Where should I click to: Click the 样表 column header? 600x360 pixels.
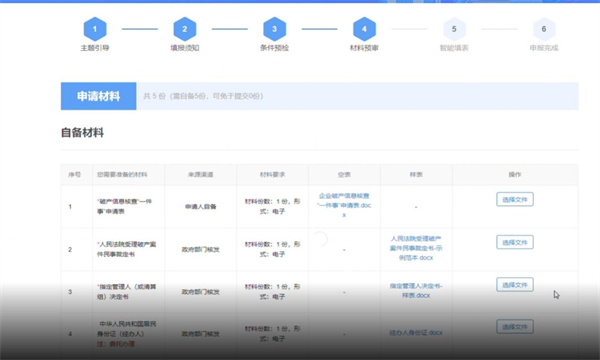[x=416, y=174]
